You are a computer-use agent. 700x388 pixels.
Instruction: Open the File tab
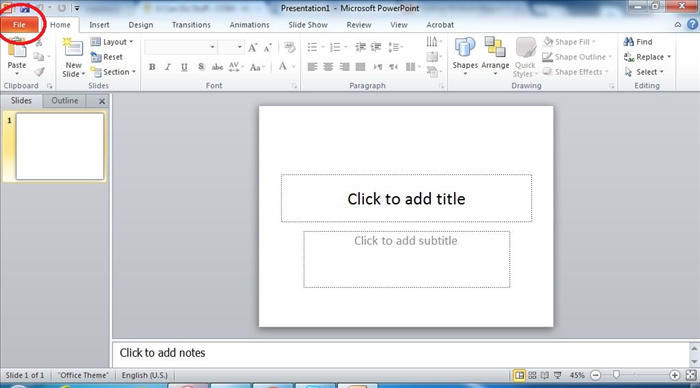tap(19, 25)
